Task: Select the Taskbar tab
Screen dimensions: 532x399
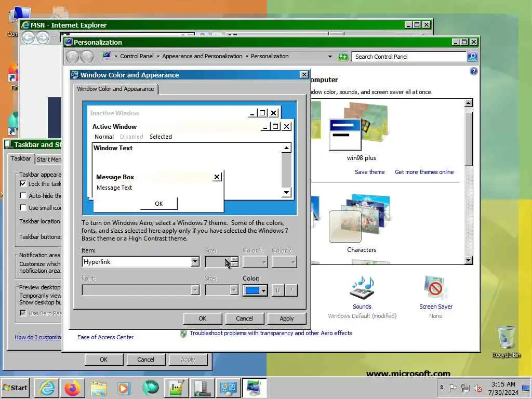Action: point(21,158)
